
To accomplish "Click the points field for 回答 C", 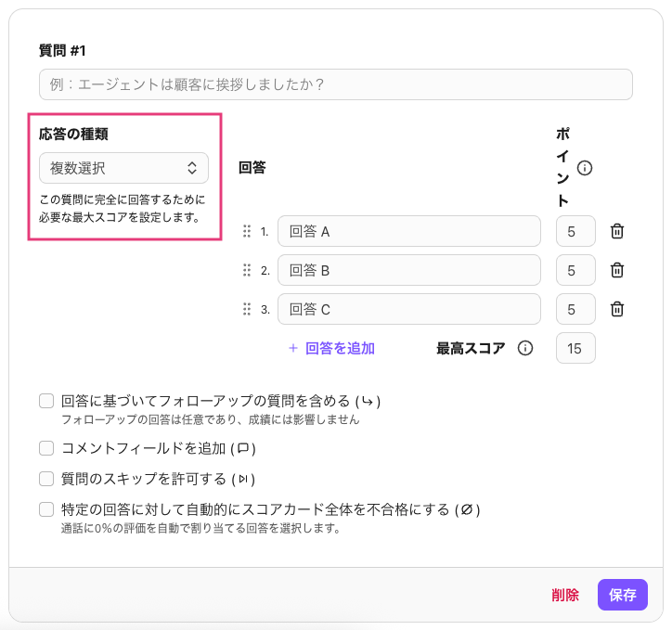I will click(575, 309).
